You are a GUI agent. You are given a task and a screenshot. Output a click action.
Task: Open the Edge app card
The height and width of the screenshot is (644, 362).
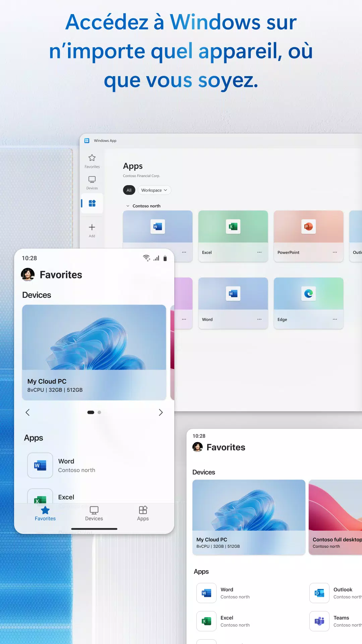pyautogui.click(x=309, y=303)
